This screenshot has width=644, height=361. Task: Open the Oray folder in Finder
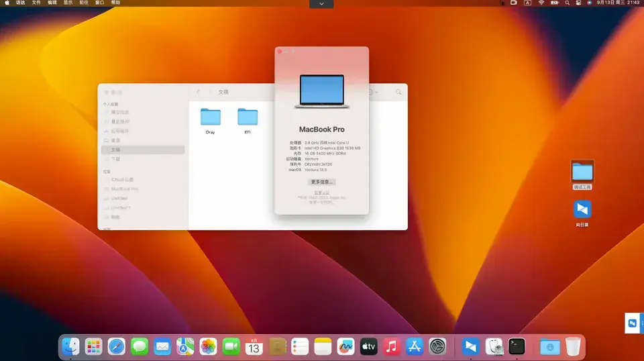(x=210, y=117)
